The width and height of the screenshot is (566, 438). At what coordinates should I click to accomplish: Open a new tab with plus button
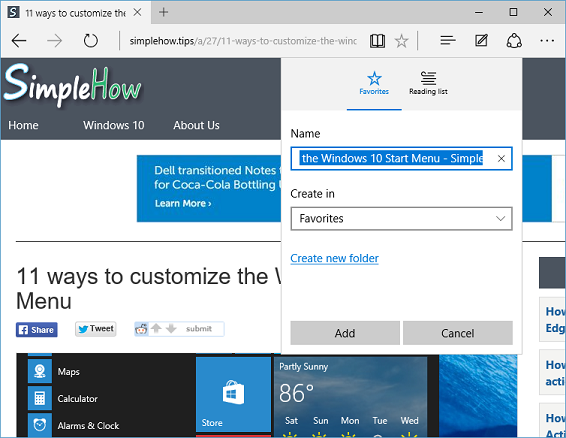[x=164, y=12]
